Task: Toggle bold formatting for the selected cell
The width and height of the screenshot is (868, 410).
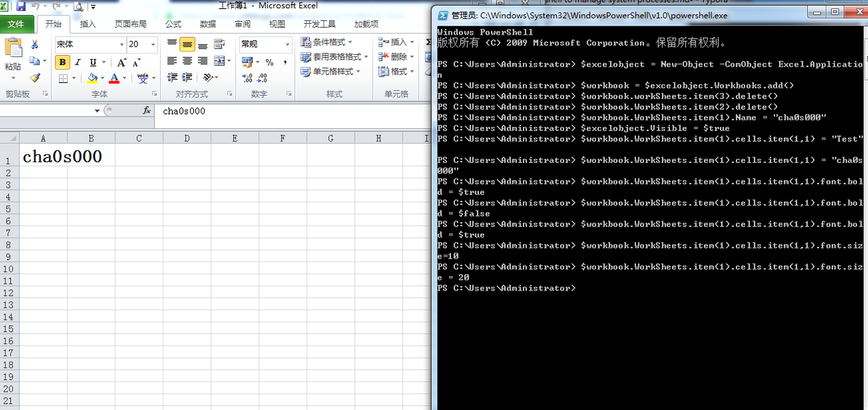Action: [x=62, y=62]
